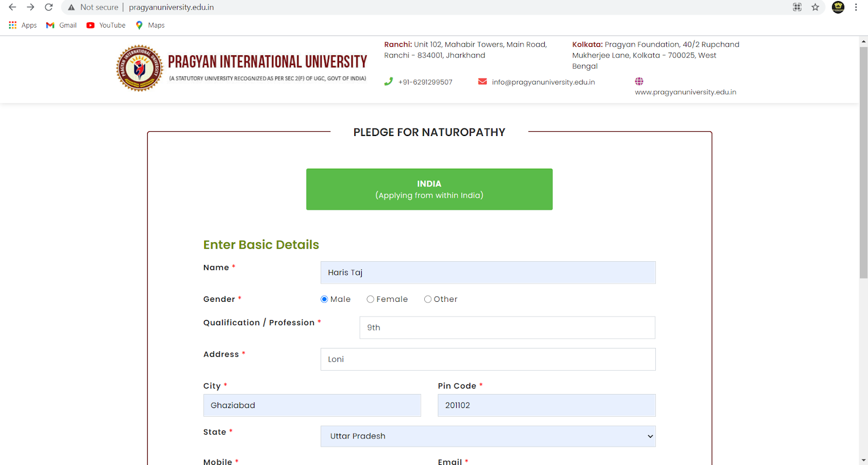Click the page vertical scrollbar thumb
The width and height of the screenshot is (868, 465).
pos(864,163)
